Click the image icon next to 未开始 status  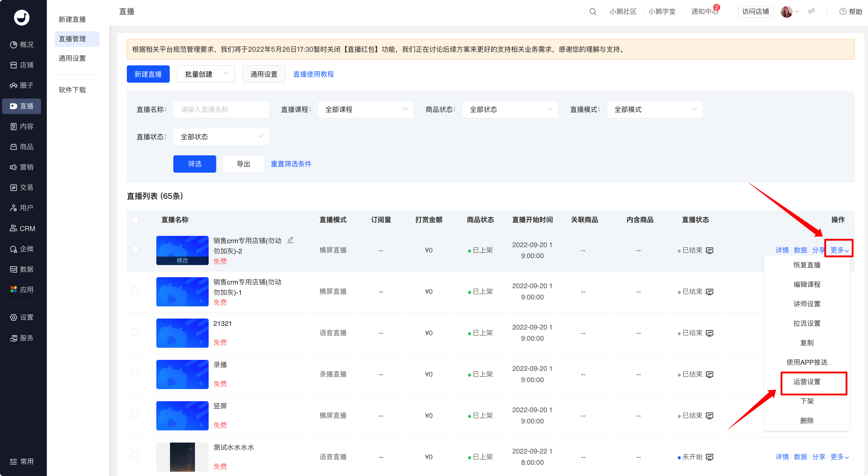coord(709,457)
